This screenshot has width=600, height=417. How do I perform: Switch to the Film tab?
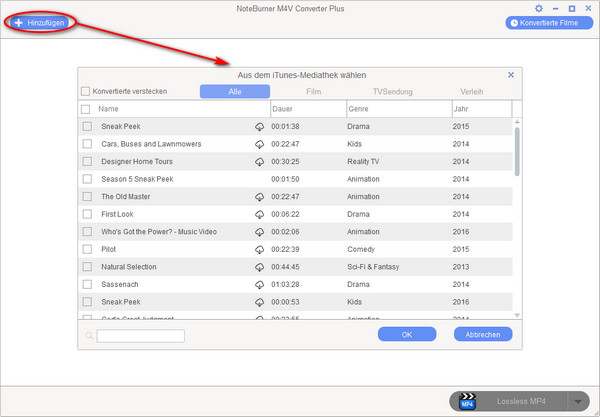pos(313,91)
